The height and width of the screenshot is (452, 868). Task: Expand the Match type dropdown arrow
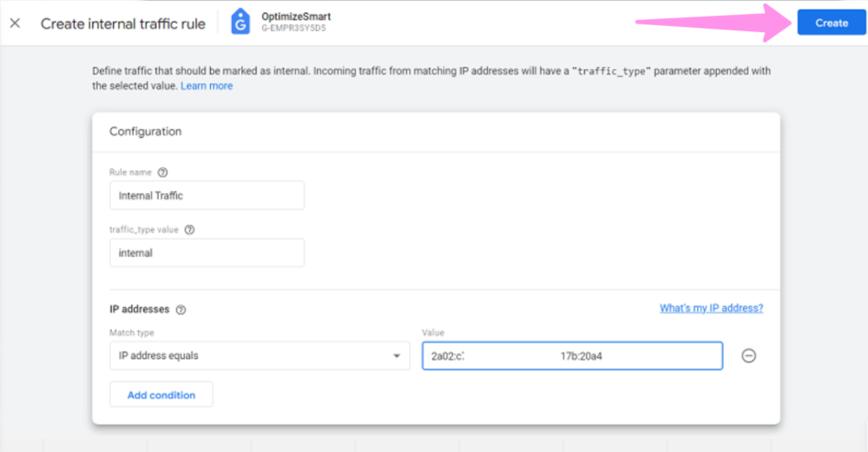coord(397,356)
